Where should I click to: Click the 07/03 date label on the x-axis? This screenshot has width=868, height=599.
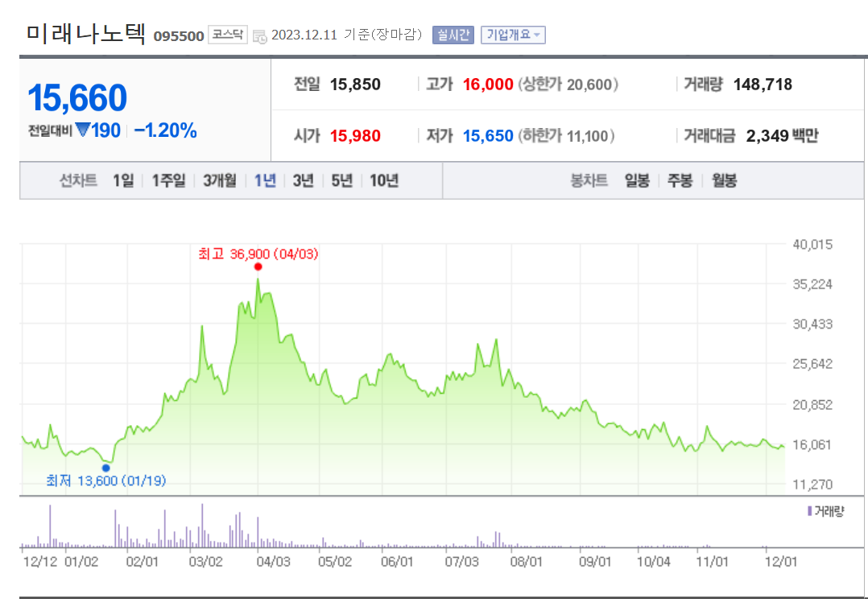click(461, 562)
